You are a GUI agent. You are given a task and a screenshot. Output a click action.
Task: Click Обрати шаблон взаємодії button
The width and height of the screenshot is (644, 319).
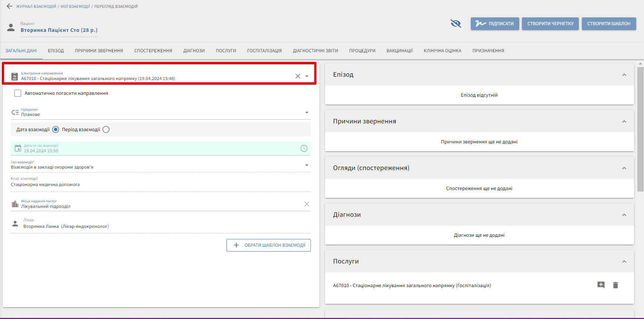[x=269, y=245]
